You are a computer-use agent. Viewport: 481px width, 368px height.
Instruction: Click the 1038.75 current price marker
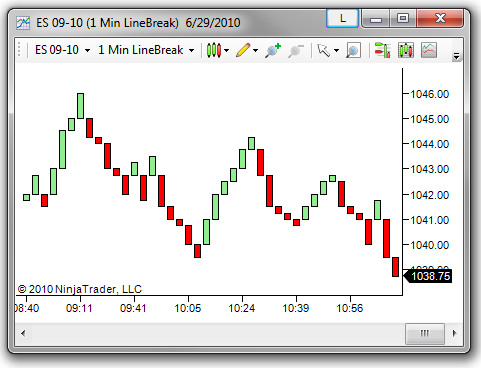click(428, 276)
